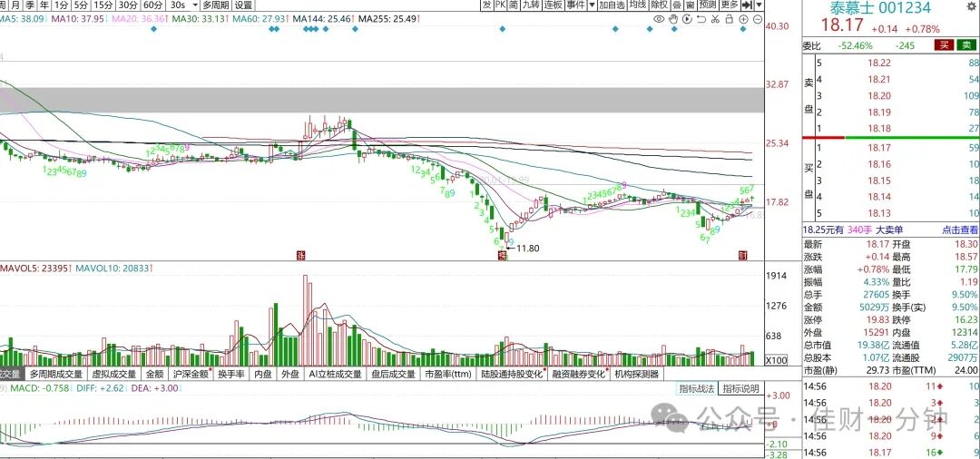Click the undo arrow icon on chart
The width and height of the screenshot is (980, 459).
coord(701,19)
